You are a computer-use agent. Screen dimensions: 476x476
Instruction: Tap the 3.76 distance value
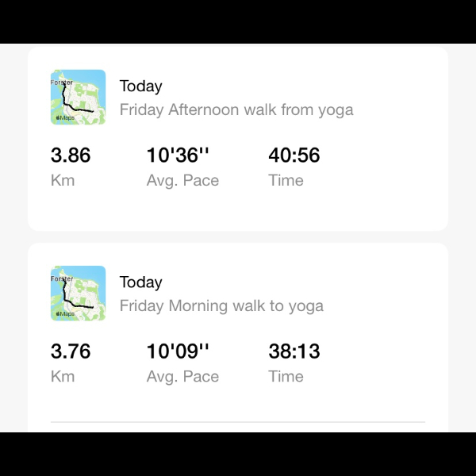(71, 351)
